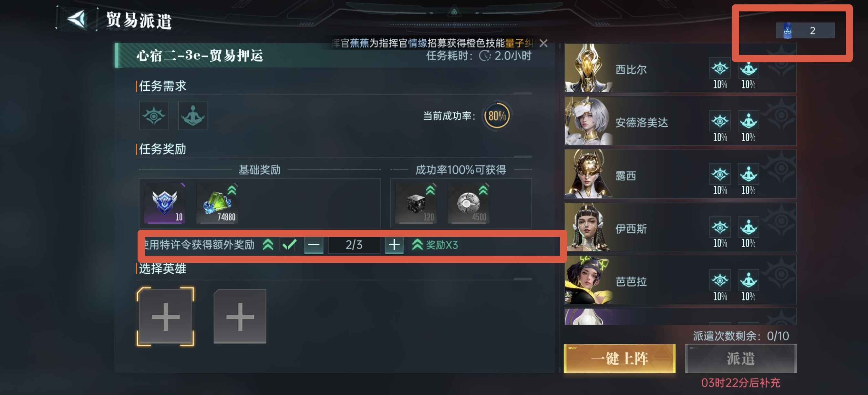This screenshot has height=395, width=868.
Task: Open the green crystal reward showing 74880
Action: 217,203
